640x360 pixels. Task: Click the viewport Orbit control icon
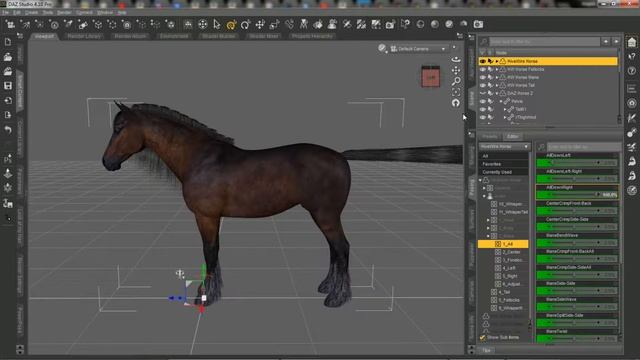coord(456,60)
